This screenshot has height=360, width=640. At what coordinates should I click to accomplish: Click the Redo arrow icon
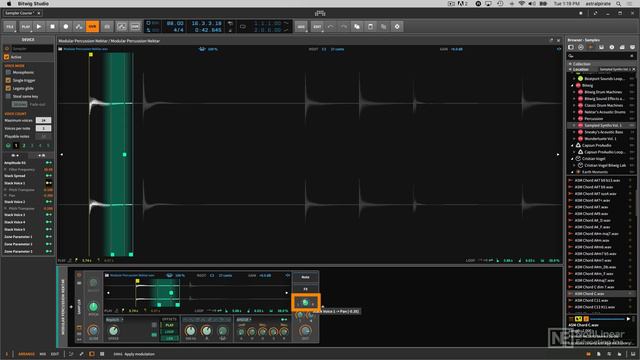344,27
